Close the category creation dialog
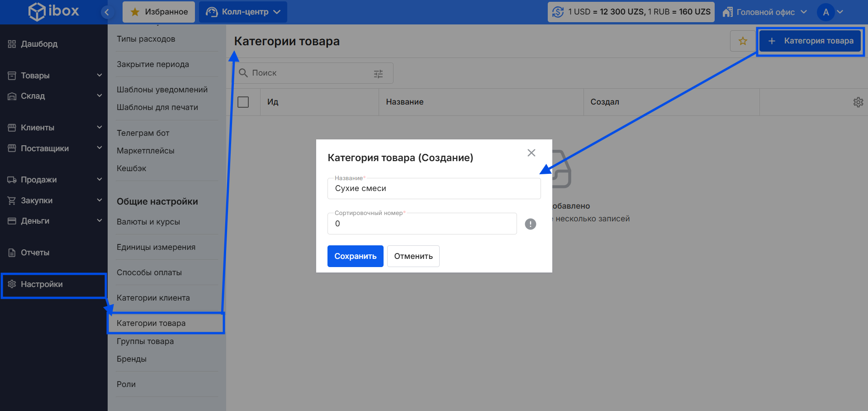The image size is (868, 411). (531, 153)
